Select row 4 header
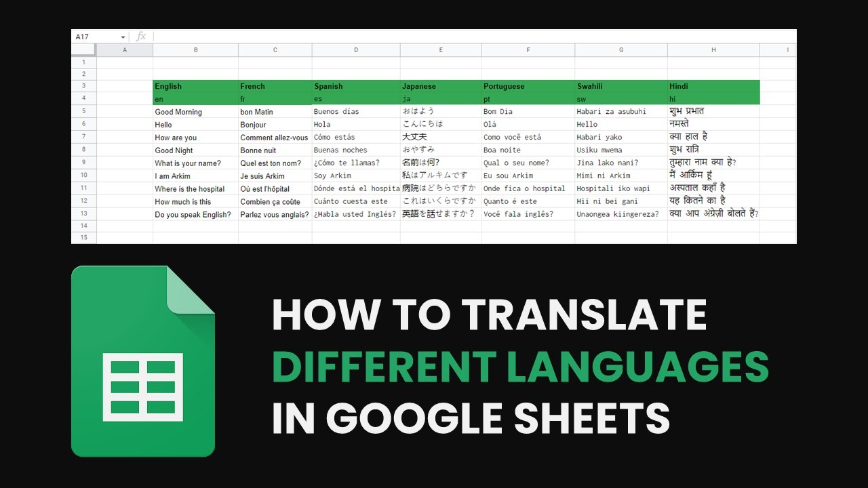Viewport: 868px width, 488px height. (84, 99)
